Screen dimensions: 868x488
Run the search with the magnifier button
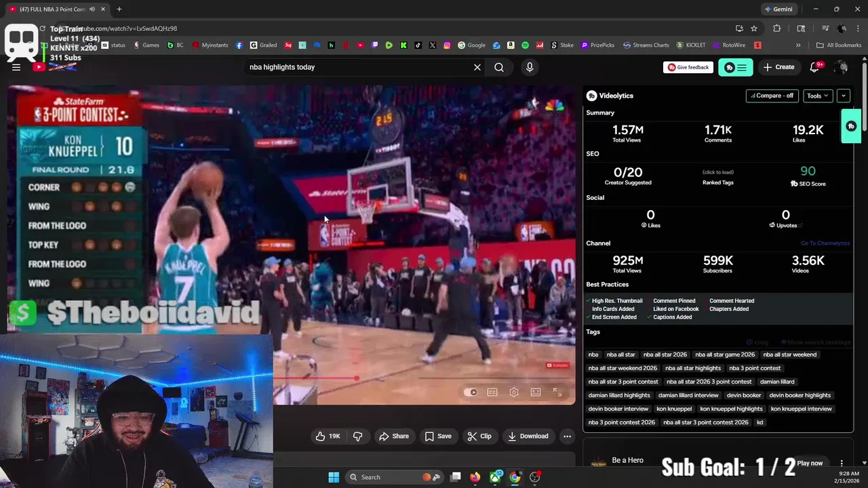coord(499,67)
